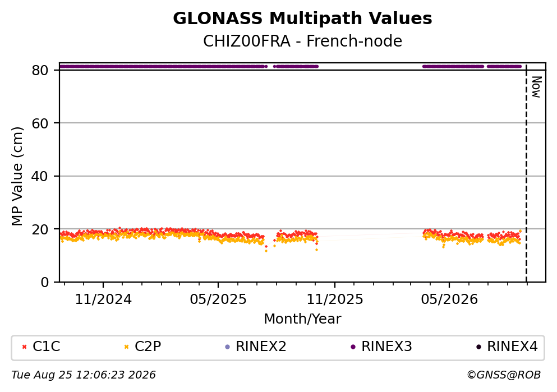Screen dimensions: 557x392
Task: Click the rotated Now label
Action: (x=536, y=87)
